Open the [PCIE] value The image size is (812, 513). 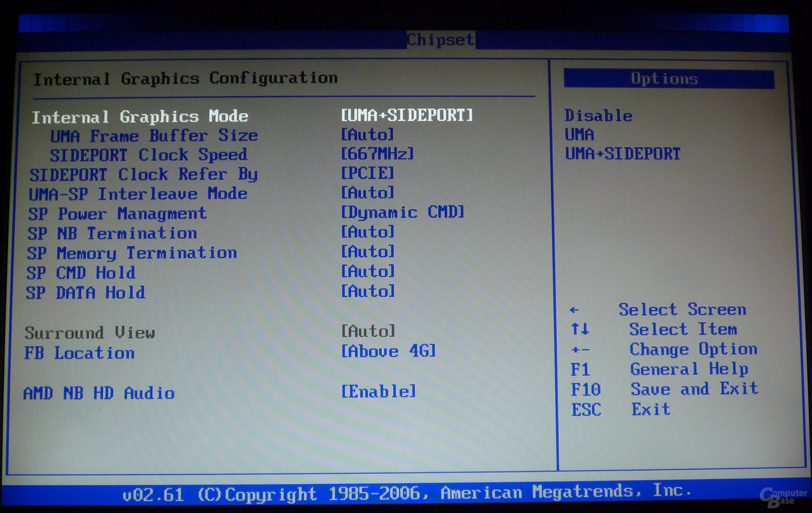368,173
